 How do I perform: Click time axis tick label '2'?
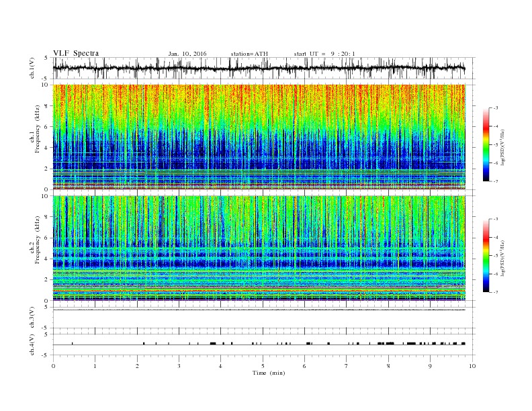(x=137, y=366)
